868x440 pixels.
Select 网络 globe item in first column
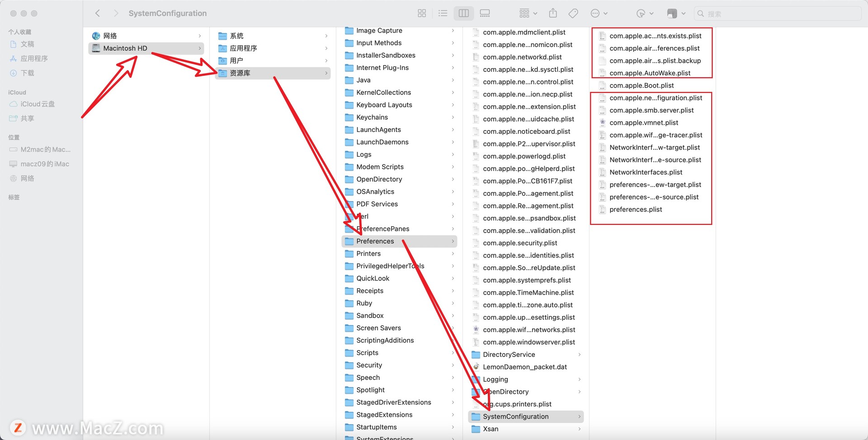point(146,36)
